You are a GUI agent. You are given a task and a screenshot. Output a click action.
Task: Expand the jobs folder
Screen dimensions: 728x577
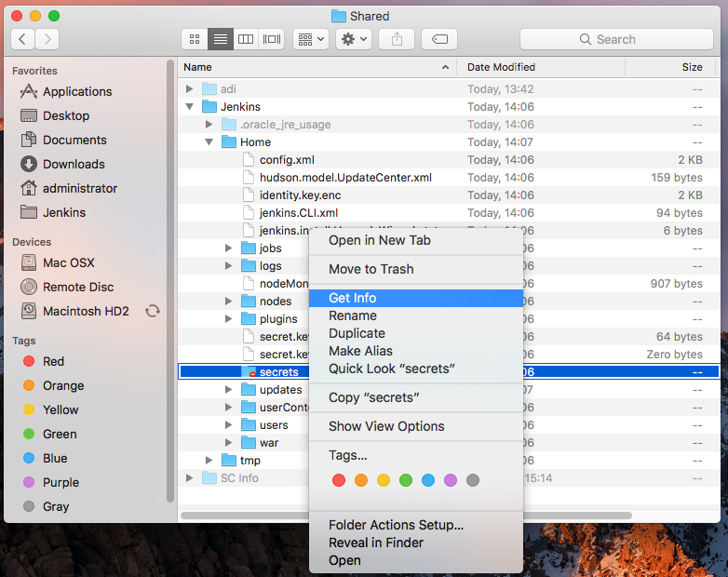click(x=228, y=248)
